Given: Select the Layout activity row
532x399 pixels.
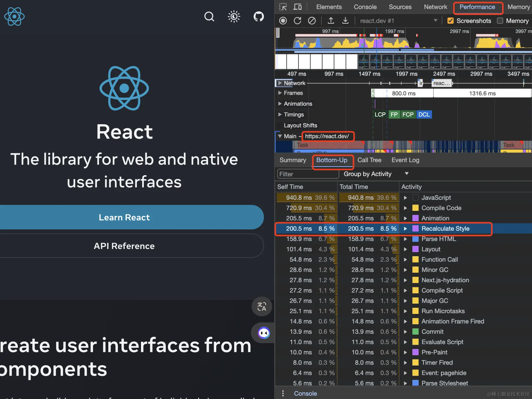Looking at the screenshot, I should tap(403, 249).
